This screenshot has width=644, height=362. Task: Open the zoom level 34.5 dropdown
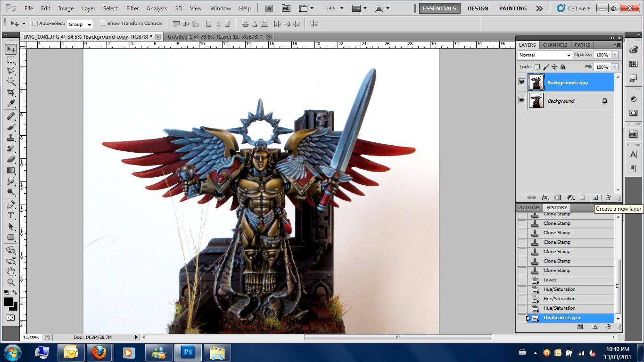(342, 8)
